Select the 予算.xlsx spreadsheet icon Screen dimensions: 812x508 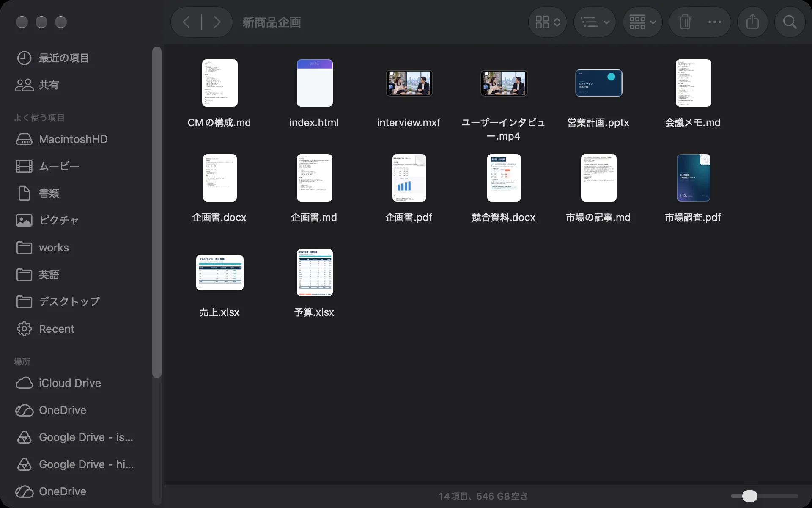click(315, 273)
